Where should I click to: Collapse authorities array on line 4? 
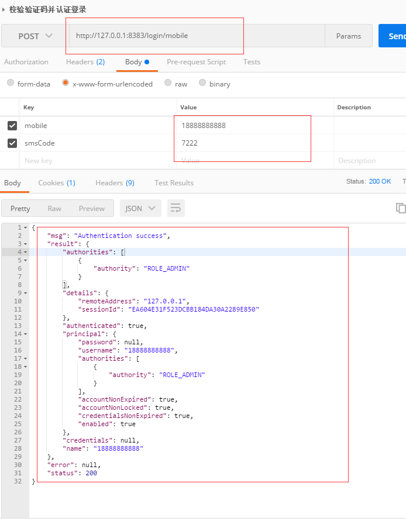(26, 252)
